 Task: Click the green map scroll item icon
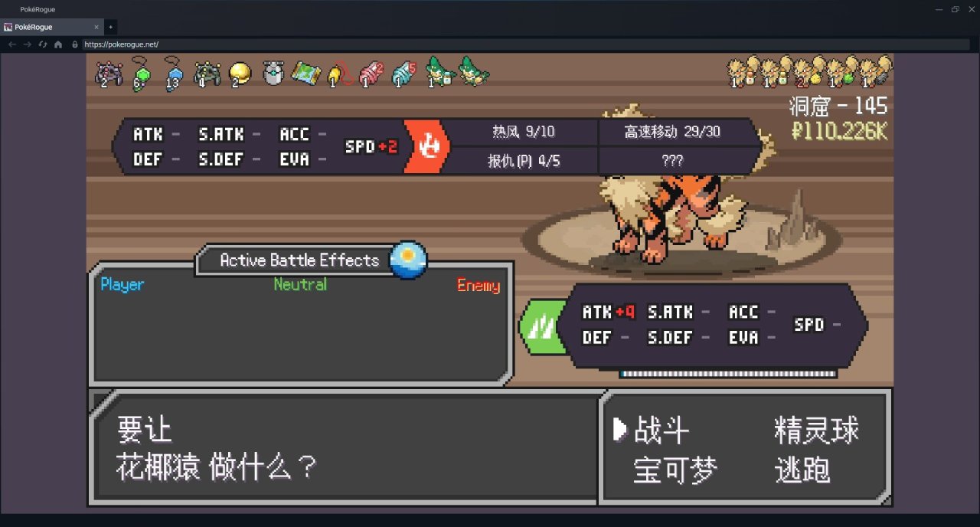pyautogui.click(x=305, y=73)
